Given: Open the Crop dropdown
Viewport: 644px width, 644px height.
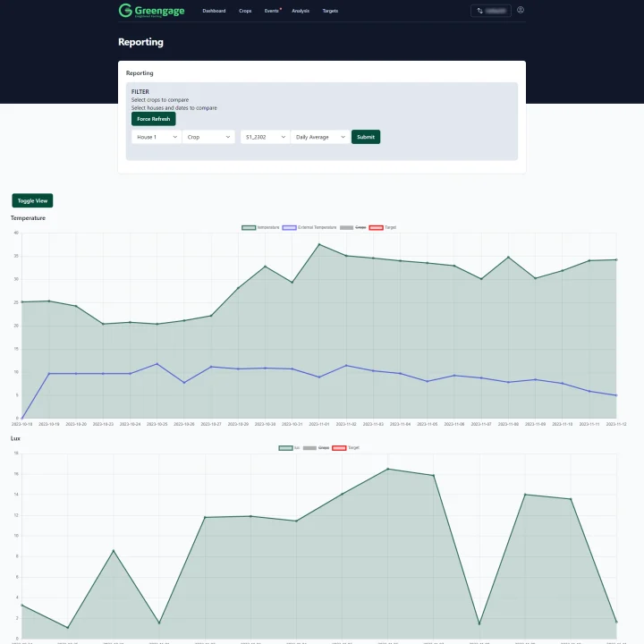Looking at the screenshot, I should [x=208, y=137].
